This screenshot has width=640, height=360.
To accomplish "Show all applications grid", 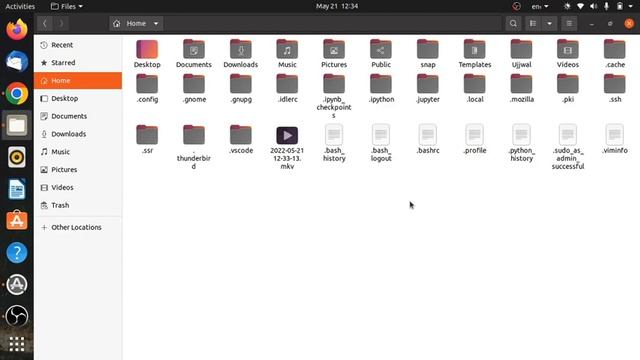I will (x=17, y=344).
